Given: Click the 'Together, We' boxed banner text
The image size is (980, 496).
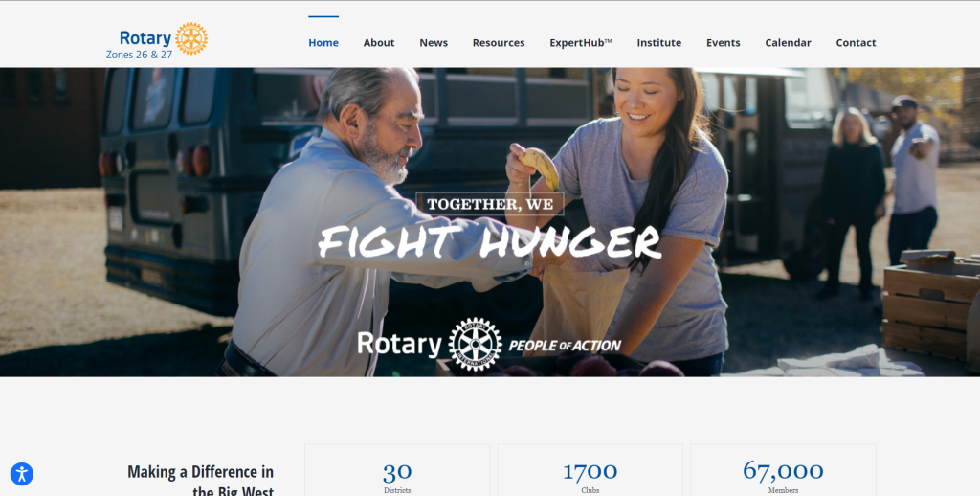Looking at the screenshot, I should [x=490, y=204].
